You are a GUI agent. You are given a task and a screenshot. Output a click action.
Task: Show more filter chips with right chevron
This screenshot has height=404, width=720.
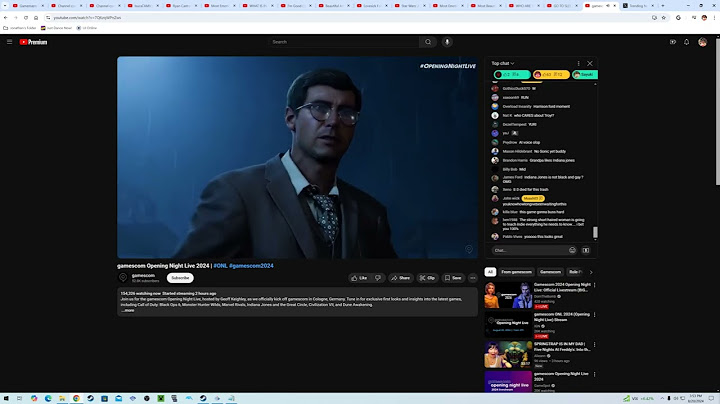coord(591,272)
